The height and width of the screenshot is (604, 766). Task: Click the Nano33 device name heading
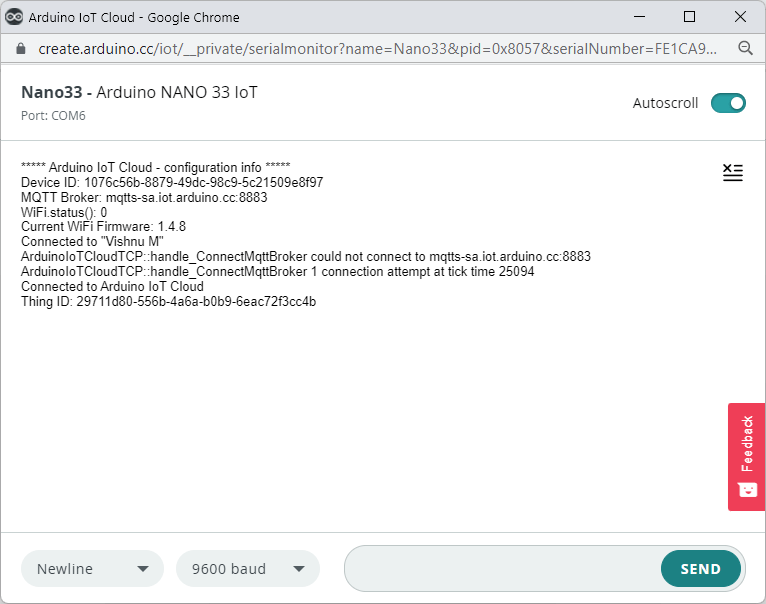click(x=139, y=92)
